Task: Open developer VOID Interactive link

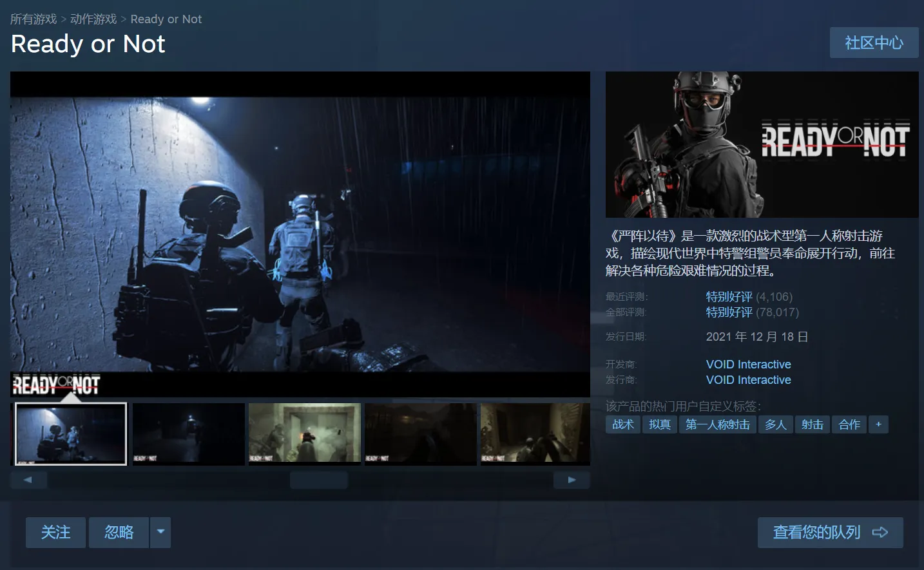Action: point(748,365)
